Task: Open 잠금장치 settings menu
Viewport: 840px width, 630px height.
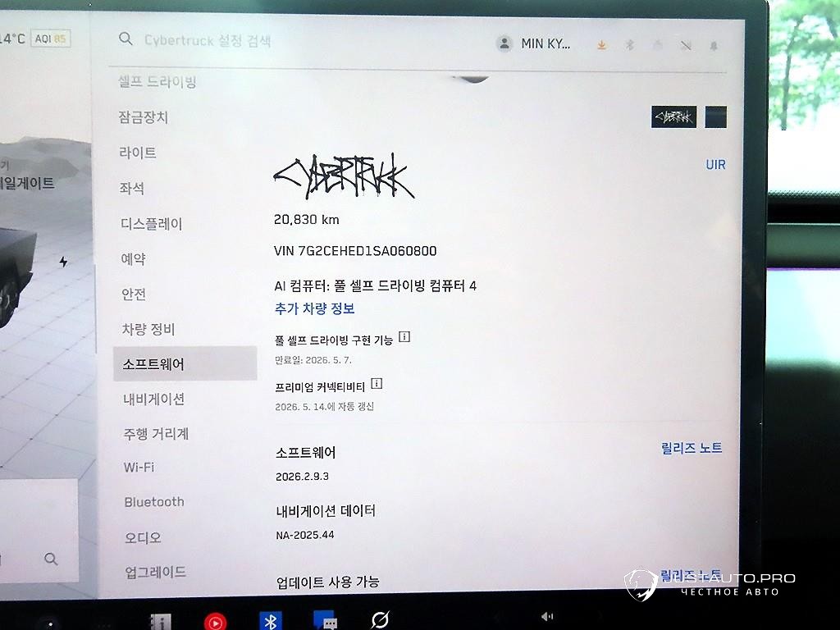Action: point(143,116)
